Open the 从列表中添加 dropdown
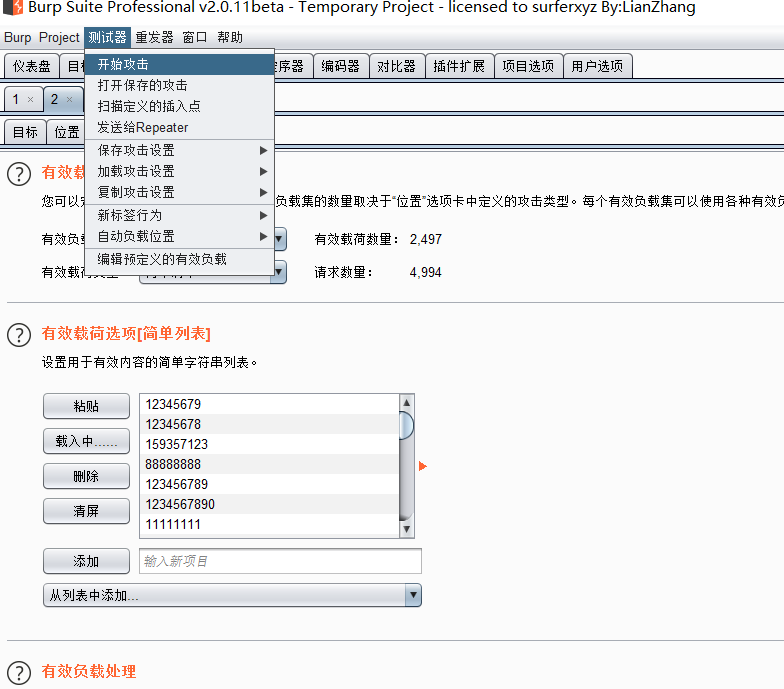Viewport: 784px width, 689px height. pyautogui.click(x=232, y=595)
